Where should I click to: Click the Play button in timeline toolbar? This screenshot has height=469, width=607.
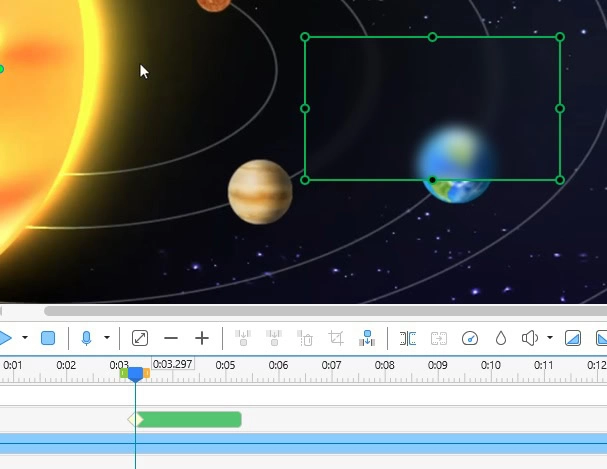(x=5, y=338)
